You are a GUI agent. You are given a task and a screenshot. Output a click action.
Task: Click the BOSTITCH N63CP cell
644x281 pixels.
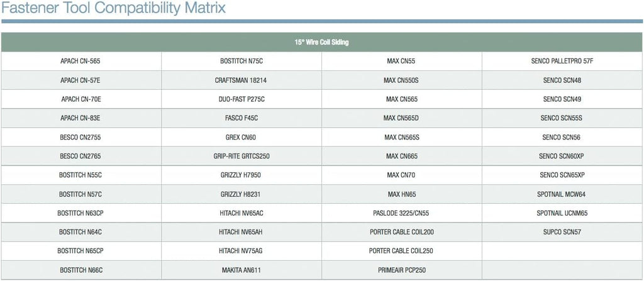tap(80, 214)
